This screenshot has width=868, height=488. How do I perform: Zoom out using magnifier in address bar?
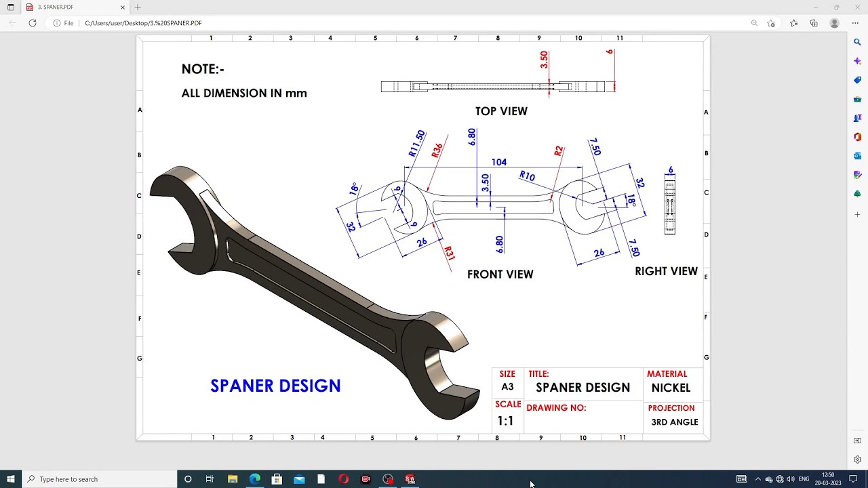pos(754,23)
